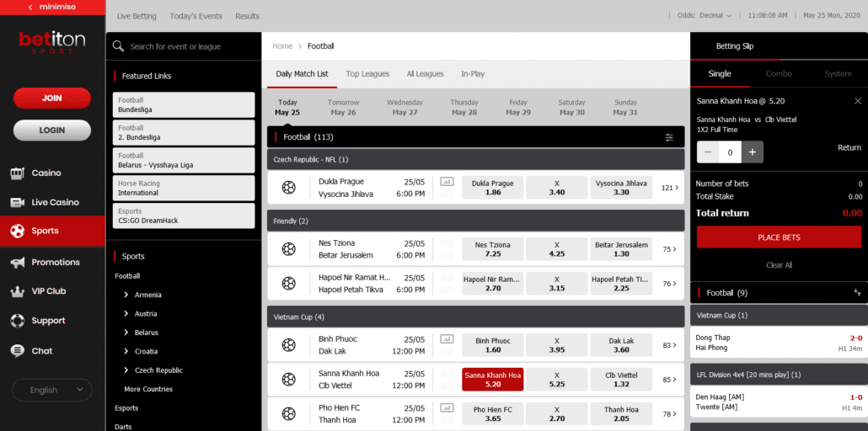The image size is (868, 431).
Task: Select Dukla Prague 1.86 odds
Action: pyautogui.click(x=492, y=188)
